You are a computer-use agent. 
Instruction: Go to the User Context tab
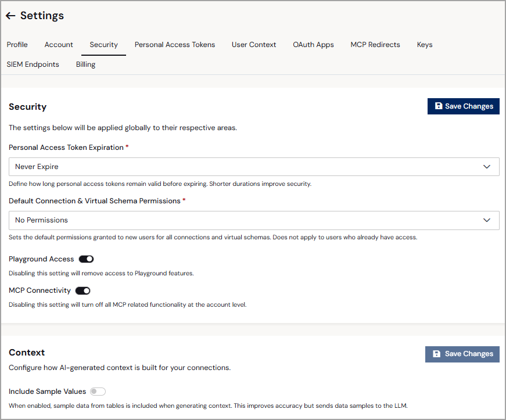pos(254,45)
